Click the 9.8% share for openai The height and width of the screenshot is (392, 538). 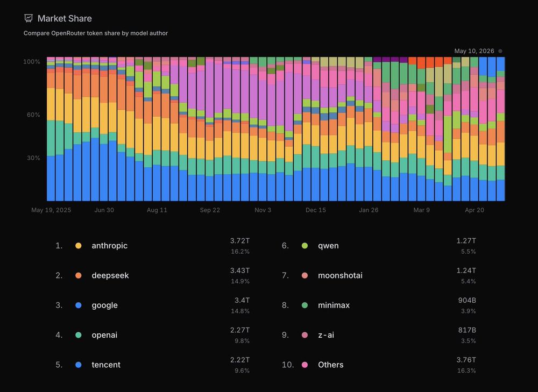point(242,341)
